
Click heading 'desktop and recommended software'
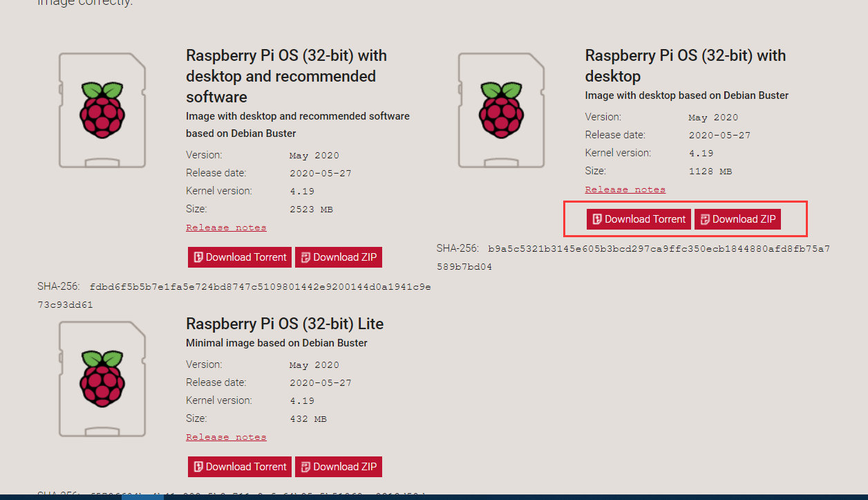click(x=287, y=76)
